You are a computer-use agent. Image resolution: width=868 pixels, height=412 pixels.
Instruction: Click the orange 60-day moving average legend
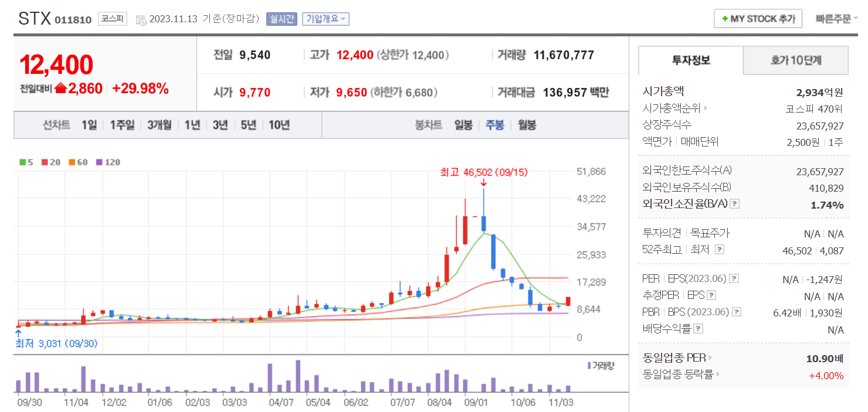point(78,162)
